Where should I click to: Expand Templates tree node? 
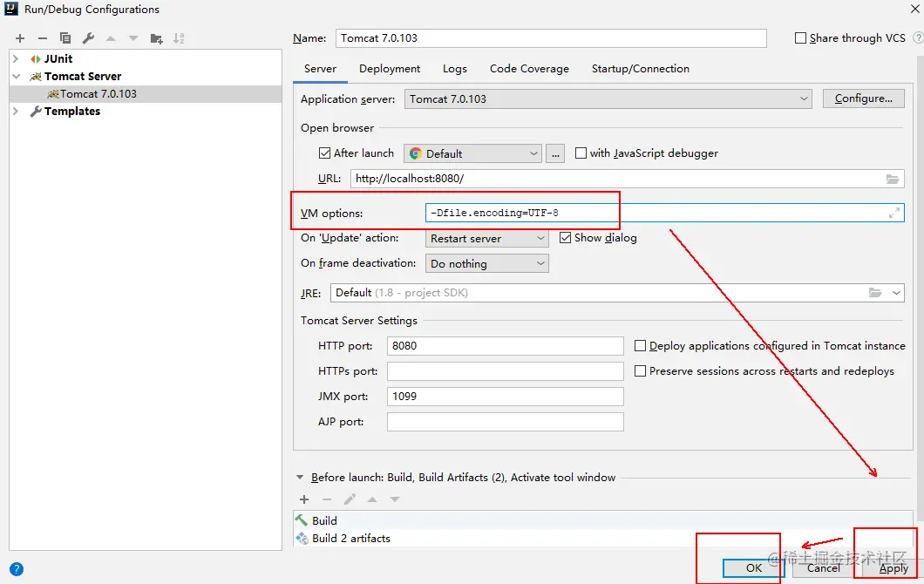pyautogui.click(x=16, y=111)
